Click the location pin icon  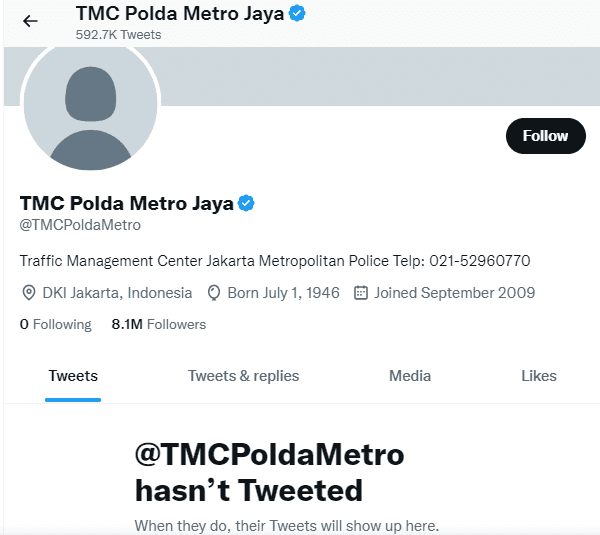click(x=28, y=293)
